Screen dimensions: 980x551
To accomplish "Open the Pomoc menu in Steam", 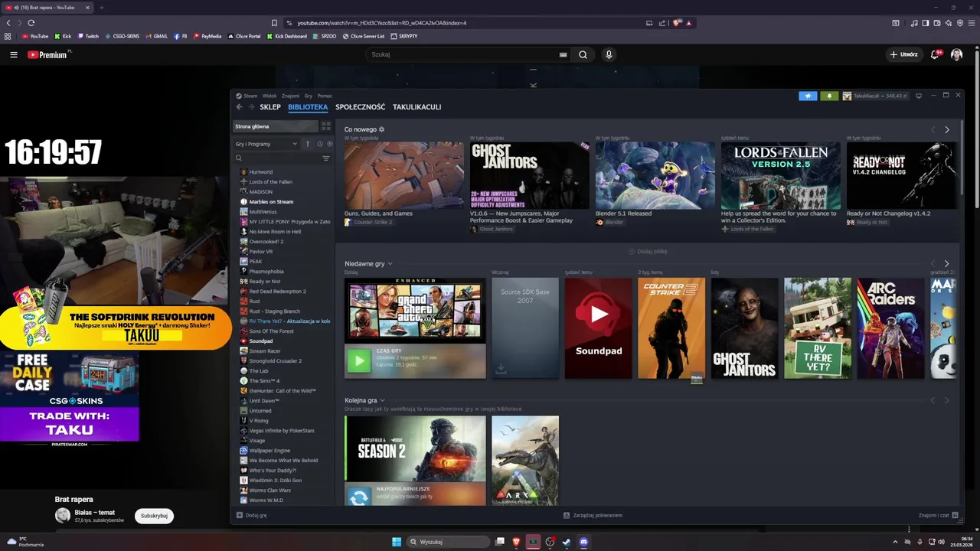I will pos(325,96).
